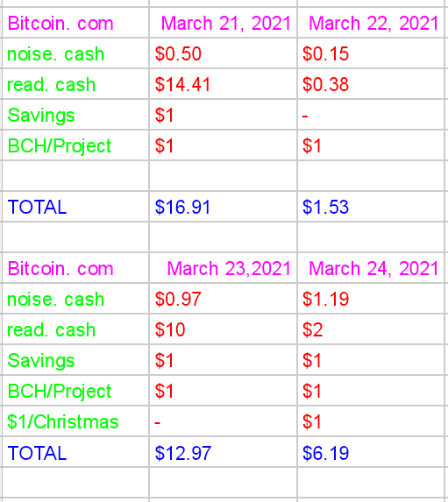Select the $2 read. cash cell
Viewport: 448px width, 502px height.
pos(371,329)
